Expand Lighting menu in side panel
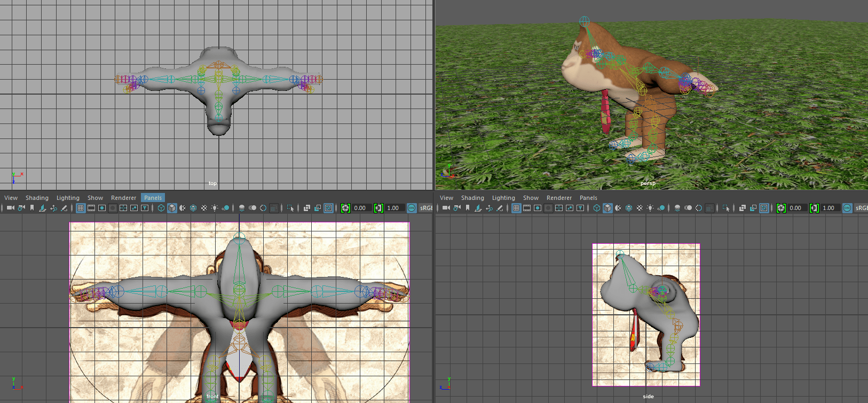This screenshot has width=868, height=403. (503, 198)
